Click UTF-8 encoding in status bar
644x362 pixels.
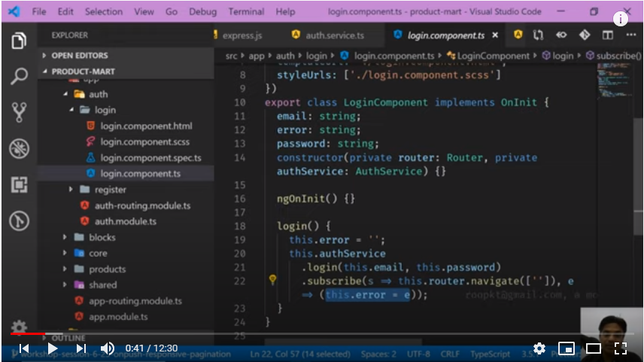[x=418, y=354]
